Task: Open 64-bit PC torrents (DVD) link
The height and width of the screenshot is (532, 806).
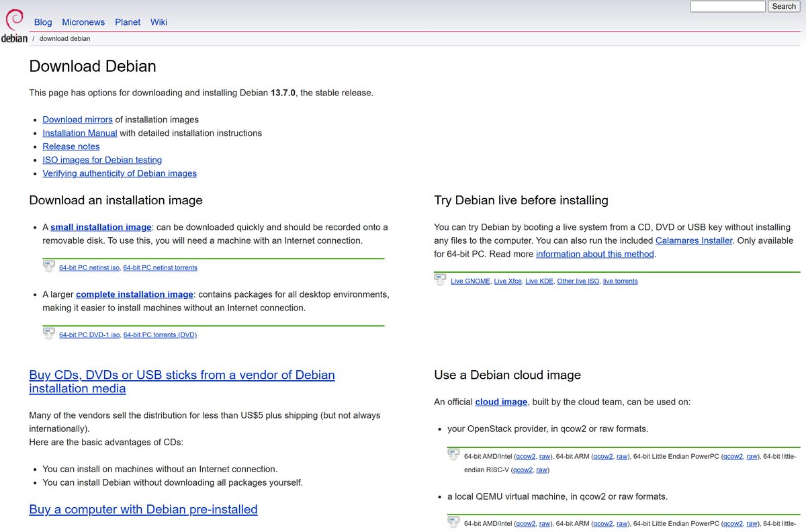Action: [160, 335]
